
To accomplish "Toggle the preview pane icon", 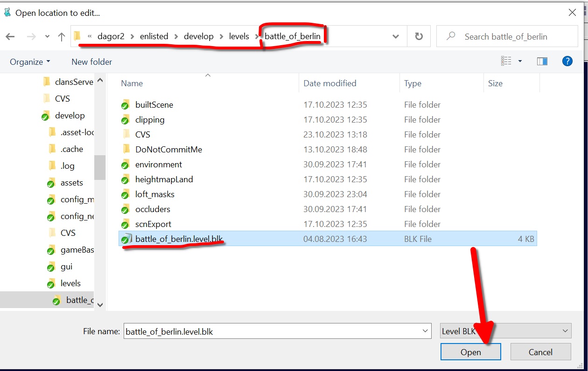I will pyautogui.click(x=542, y=61).
